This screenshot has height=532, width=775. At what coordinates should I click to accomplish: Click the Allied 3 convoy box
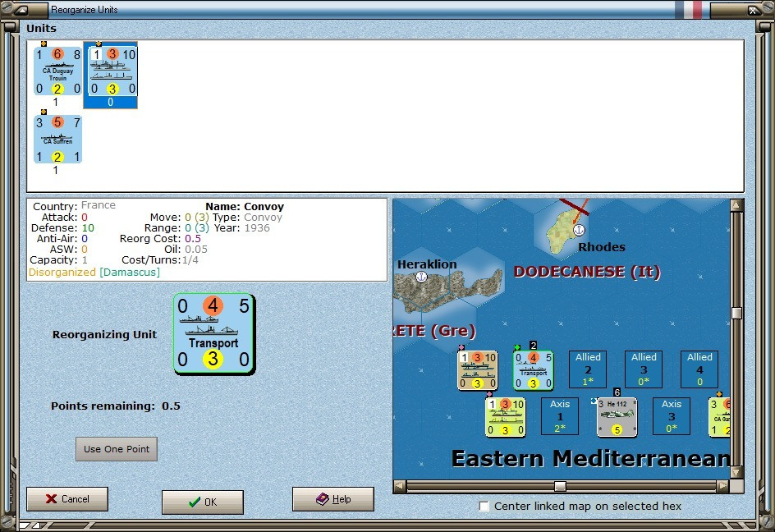[644, 369]
